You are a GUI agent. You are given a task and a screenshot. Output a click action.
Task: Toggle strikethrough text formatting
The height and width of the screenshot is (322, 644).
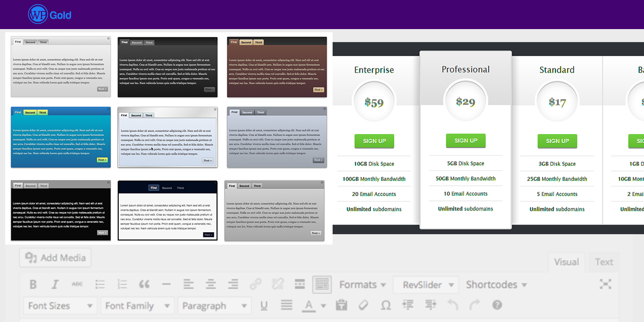click(x=77, y=285)
